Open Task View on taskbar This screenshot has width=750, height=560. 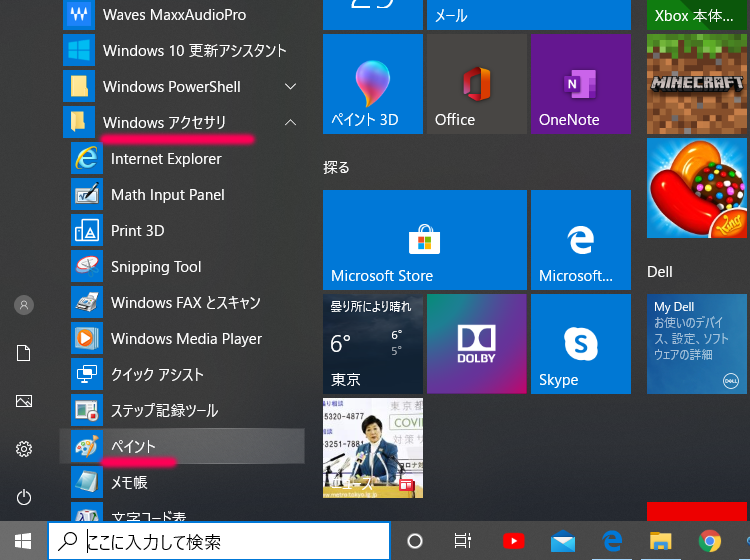click(462, 541)
